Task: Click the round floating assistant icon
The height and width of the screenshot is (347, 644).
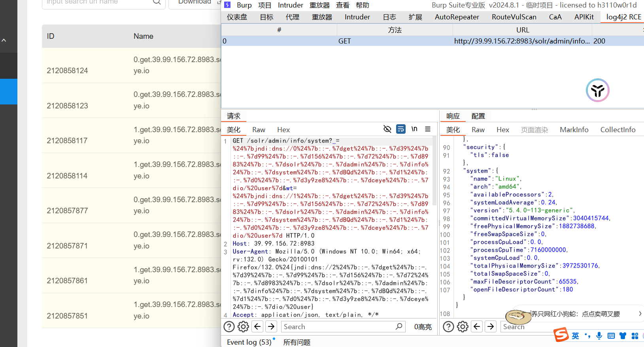Action: 597,90
